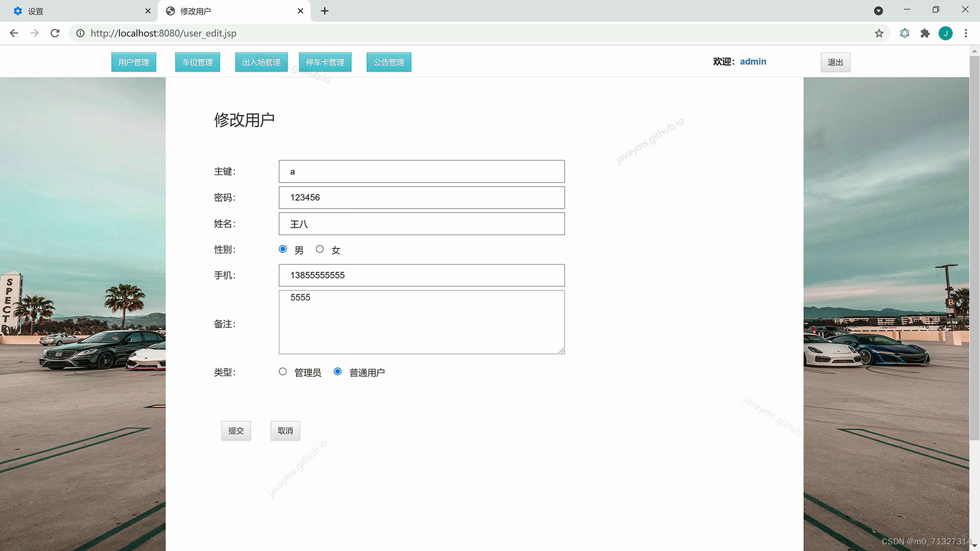The height and width of the screenshot is (551, 980).
Task: Click the page vertical scrollbar thumb
Action: coord(974,247)
